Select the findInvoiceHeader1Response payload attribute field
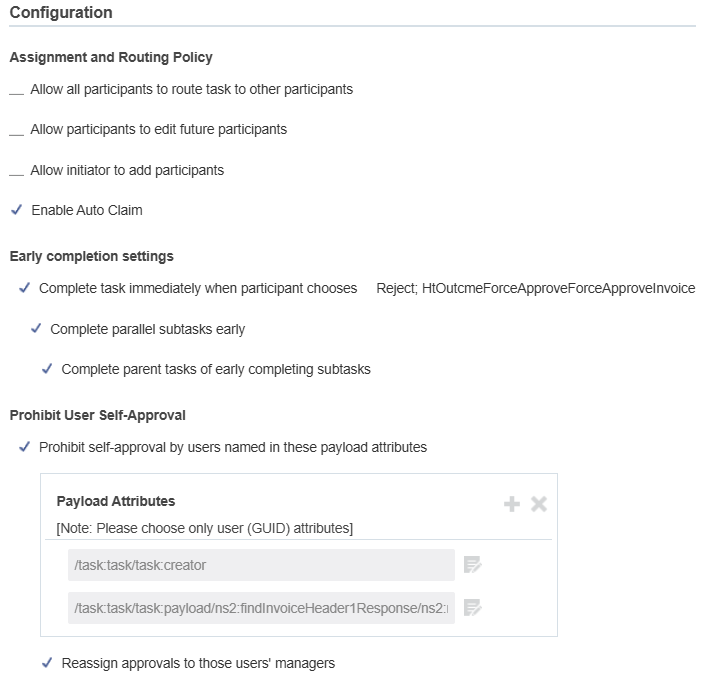The image size is (728, 681). pos(261,607)
